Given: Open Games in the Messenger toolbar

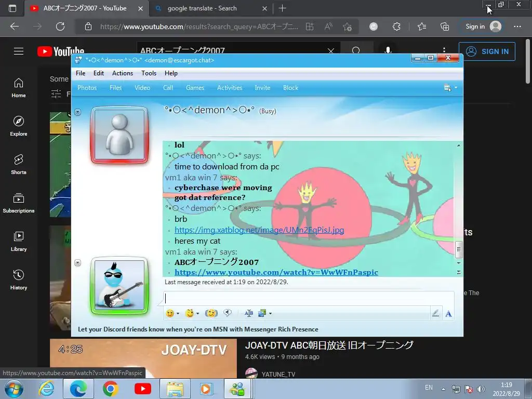Looking at the screenshot, I should point(195,88).
